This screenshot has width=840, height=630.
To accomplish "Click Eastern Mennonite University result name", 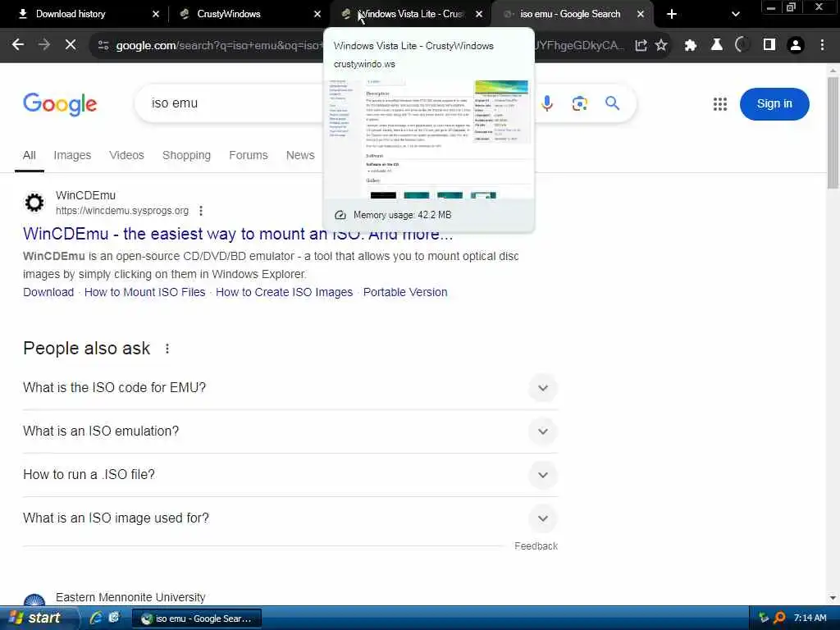I will (130, 597).
